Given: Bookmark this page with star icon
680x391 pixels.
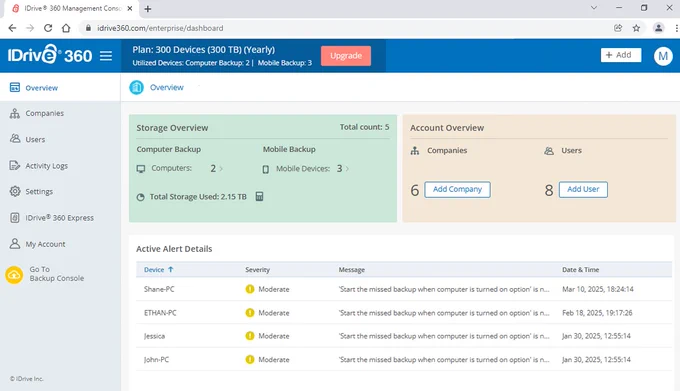Looking at the screenshot, I should click(x=636, y=28).
